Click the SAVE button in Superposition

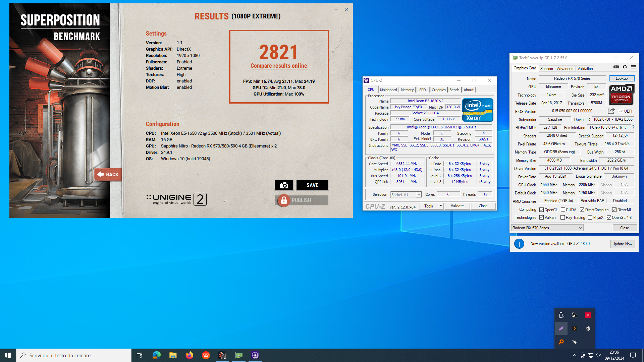(x=312, y=185)
